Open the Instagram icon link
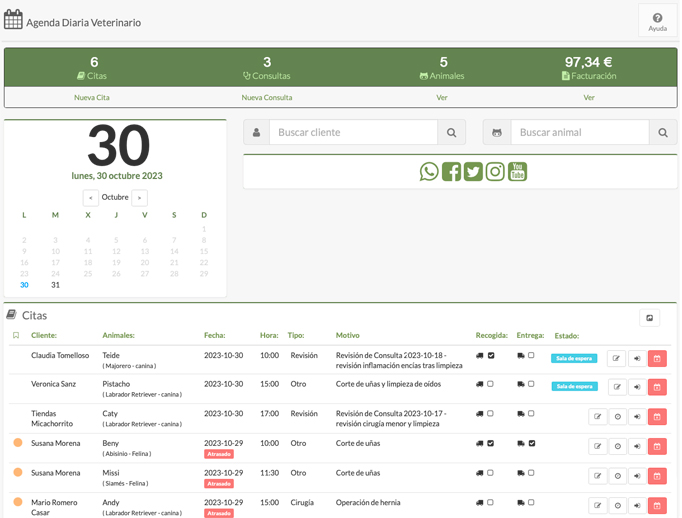The width and height of the screenshot is (682, 518). click(x=495, y=172)
